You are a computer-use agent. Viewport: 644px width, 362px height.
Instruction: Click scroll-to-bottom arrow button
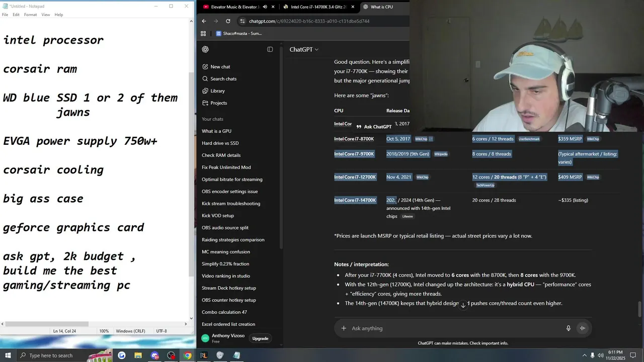coord(463,305)
